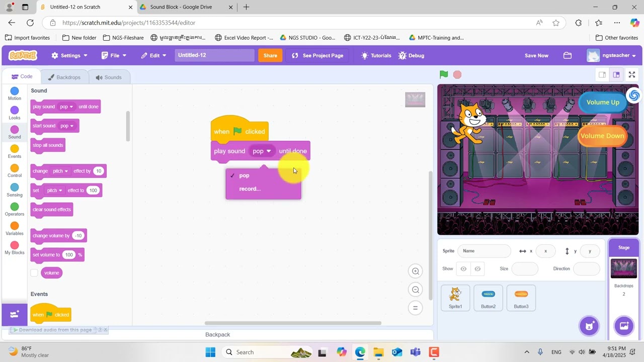The image size is (644, 362).
Task: Open Variables block category
Action: pos(15,228)
